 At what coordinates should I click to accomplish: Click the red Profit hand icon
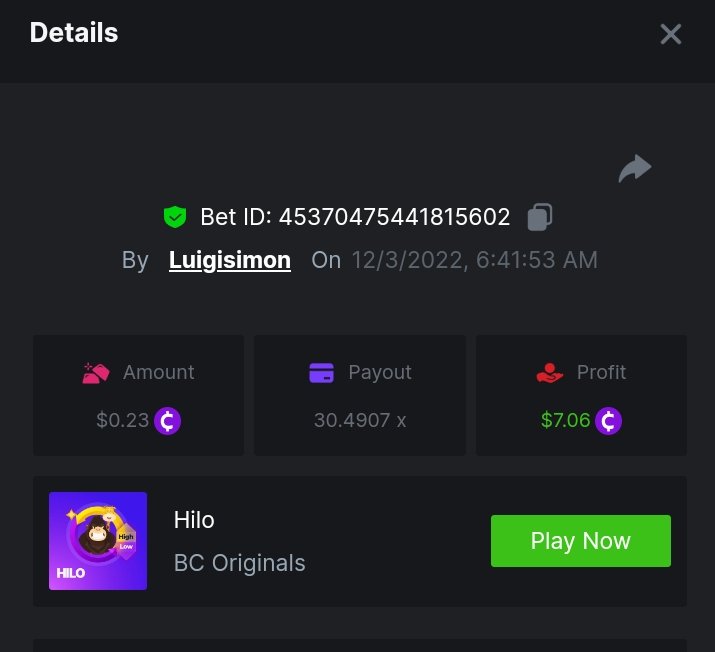(550, 373)
